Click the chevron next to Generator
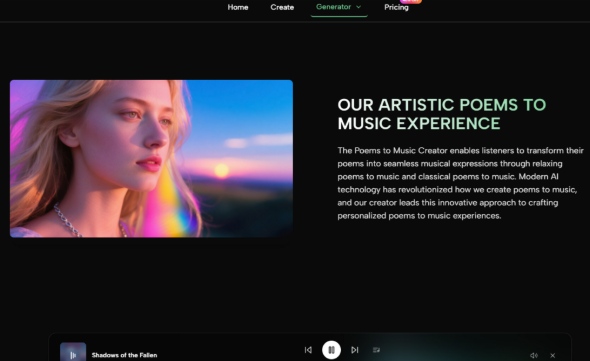This screenshot has width=590, height=361. pyautogui.click(x=358, y=7)
